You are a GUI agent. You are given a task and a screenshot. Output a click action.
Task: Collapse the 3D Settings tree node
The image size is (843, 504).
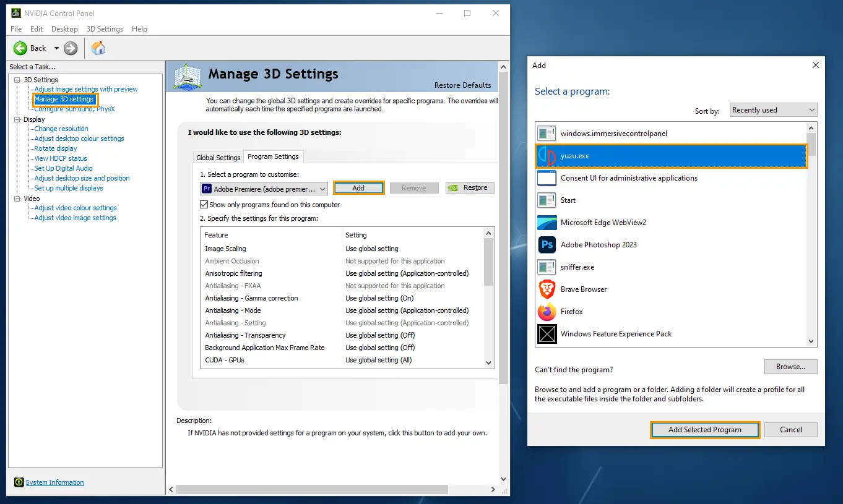coord(17,80)
